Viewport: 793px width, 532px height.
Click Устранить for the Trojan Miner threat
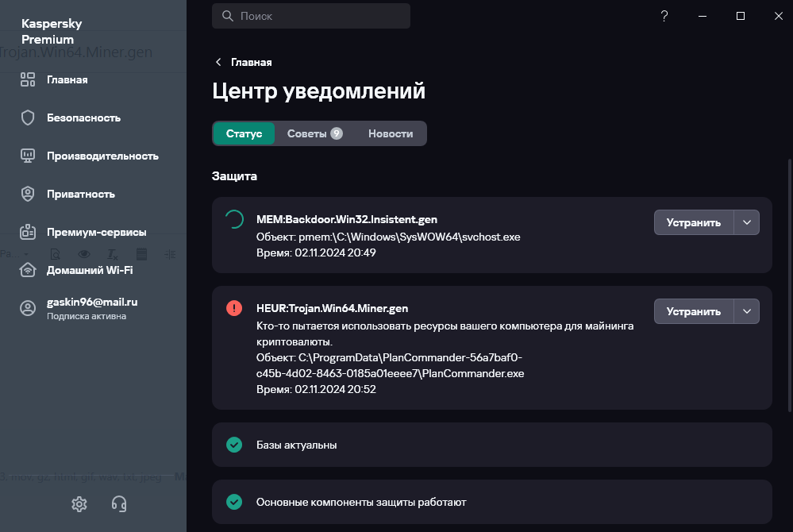(694, 311)
